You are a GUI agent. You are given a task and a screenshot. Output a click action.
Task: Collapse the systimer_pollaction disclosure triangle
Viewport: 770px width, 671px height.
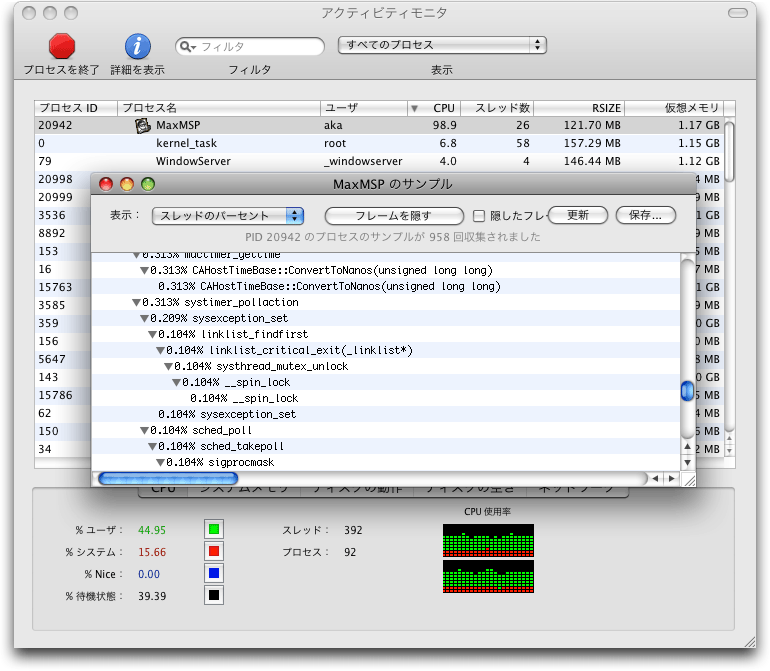[x=137, y=303]
